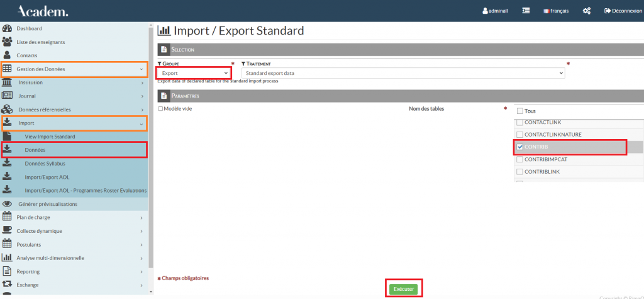Enable the Modèle vide checkbox

coord(160,108)
